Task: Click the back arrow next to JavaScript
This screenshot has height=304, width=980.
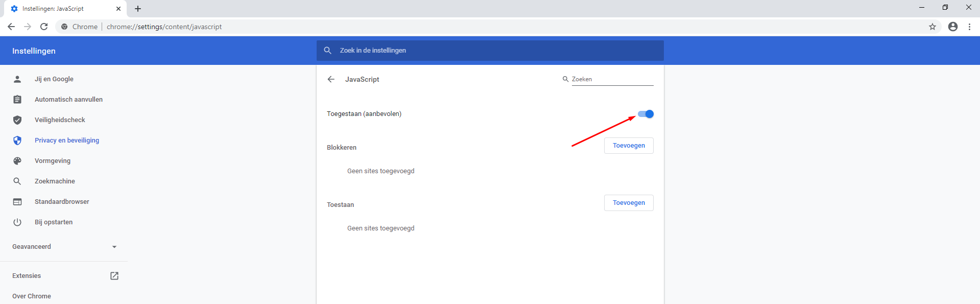Action: tap(331, 79)
